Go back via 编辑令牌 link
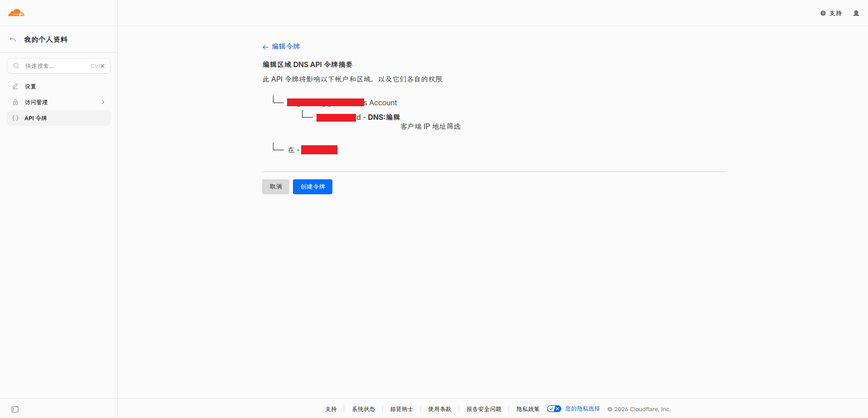This screenshot has height=418, width=868. [281, 46]
